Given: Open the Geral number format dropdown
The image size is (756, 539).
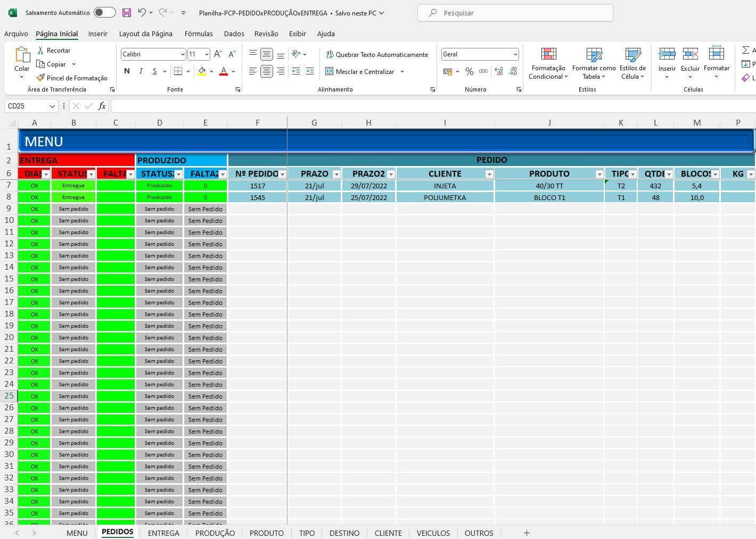Looking at the screenshot, I should tap(515, 54).
